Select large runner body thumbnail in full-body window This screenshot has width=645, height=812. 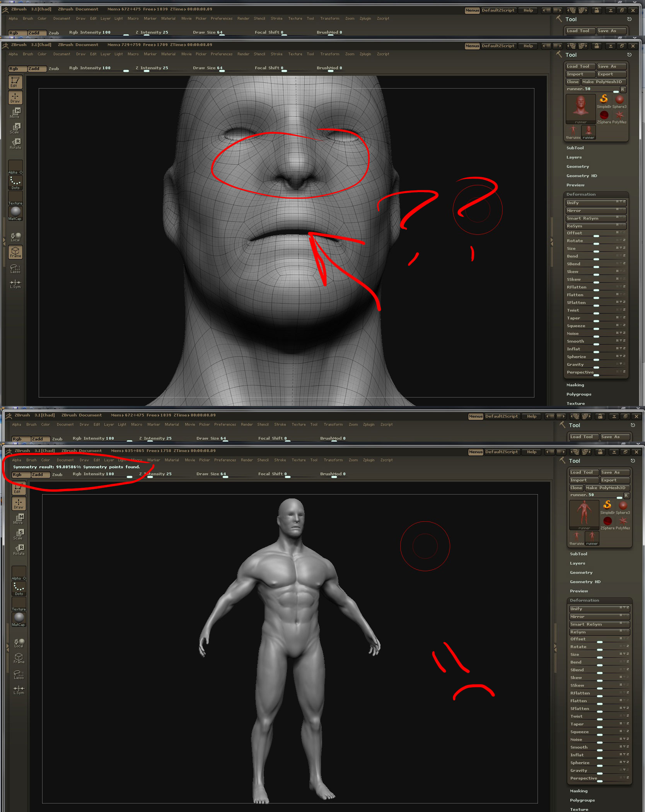[584, 515]
